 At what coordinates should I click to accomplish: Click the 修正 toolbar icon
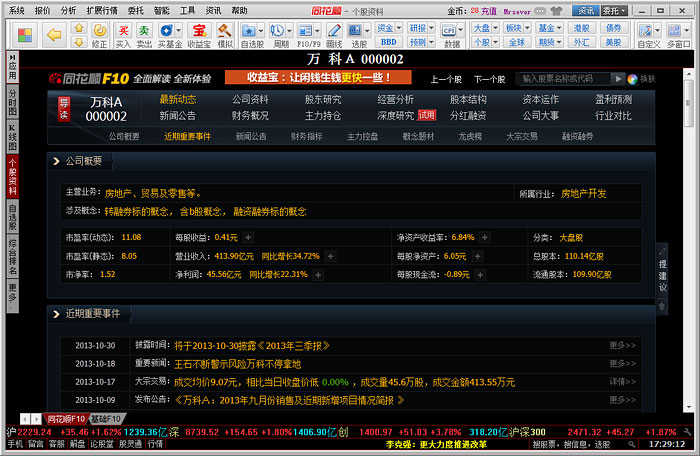tap(99, 35)
